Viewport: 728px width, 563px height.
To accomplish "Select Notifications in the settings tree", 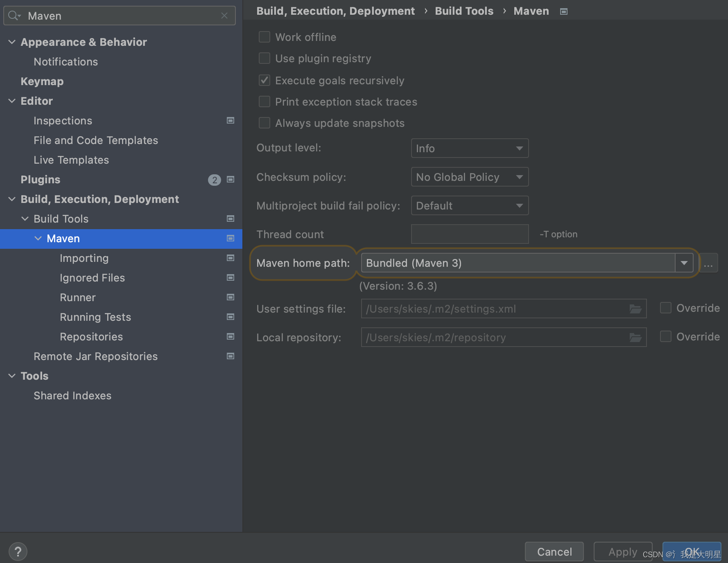I will 66,62.
